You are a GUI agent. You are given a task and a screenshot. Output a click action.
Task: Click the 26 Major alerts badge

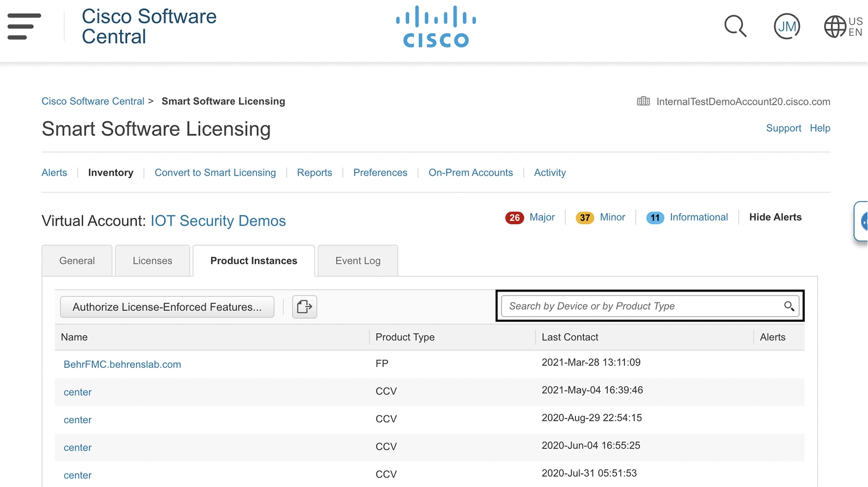[515, 218]
